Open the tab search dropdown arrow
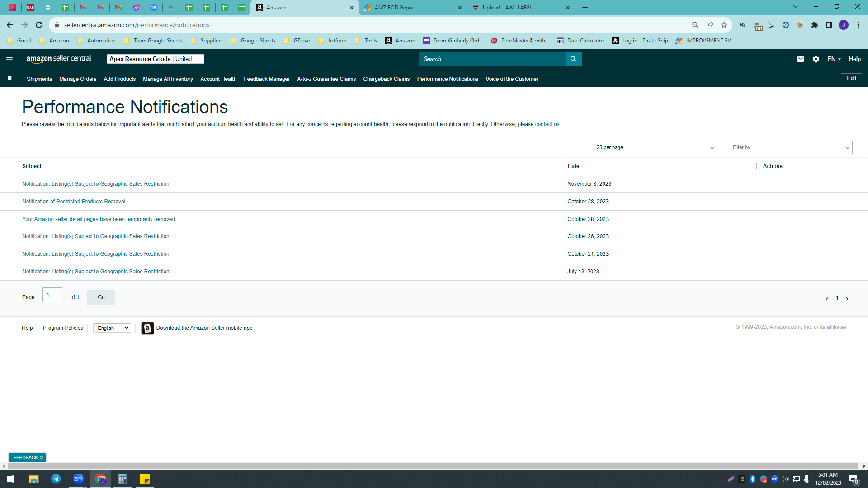The image size is (868, 488). (795, 7)
